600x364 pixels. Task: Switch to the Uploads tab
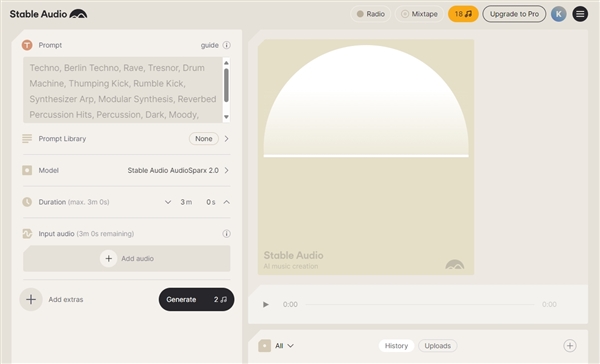[x=437, y=346]
